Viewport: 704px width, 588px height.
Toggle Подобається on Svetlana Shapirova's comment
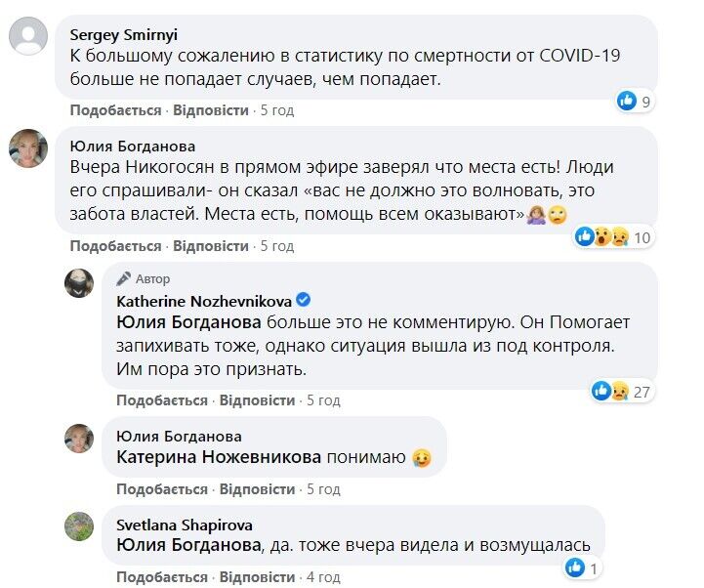tap(162, 577)
